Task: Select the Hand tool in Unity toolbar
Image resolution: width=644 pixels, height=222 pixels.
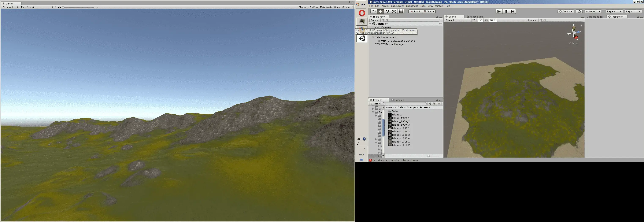Action: [x=374, y=11]
